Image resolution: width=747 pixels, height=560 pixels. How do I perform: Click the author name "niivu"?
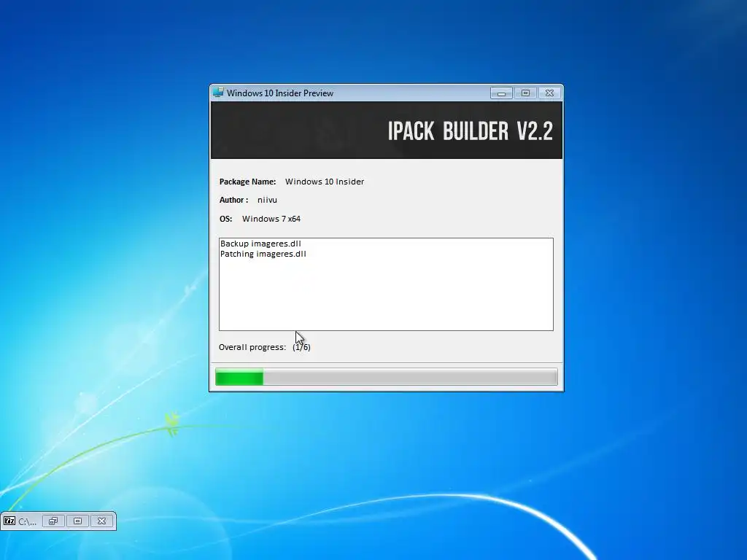(x=267, y=200)
